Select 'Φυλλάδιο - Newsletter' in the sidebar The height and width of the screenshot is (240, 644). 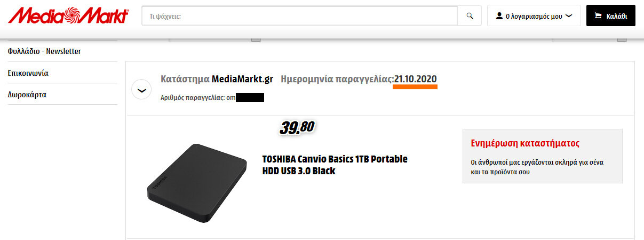coord(44,51)
